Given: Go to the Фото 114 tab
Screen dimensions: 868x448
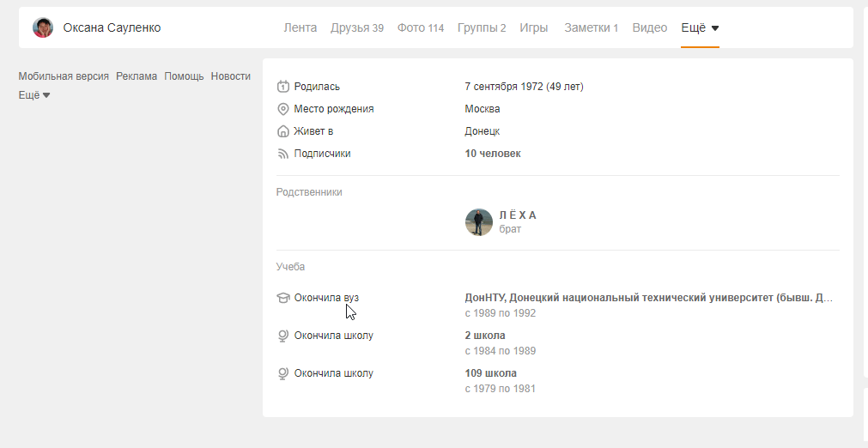Looking at the screenshot, I should click(421, 27).
